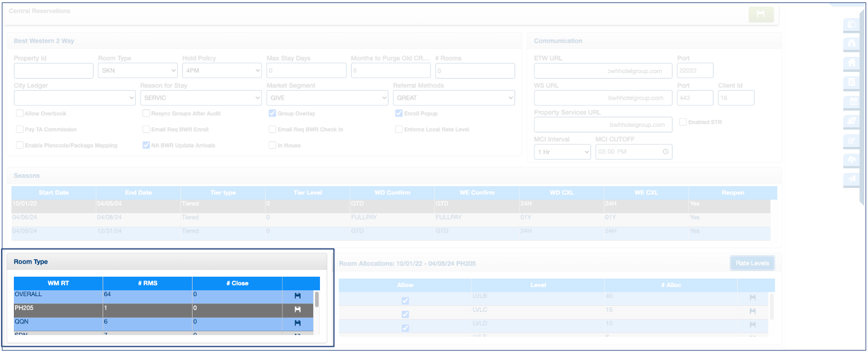This screenshot has width=868, height=353.
Task: Open the Hold Policy dropdown showing 4PM
Action: [222, 71]
